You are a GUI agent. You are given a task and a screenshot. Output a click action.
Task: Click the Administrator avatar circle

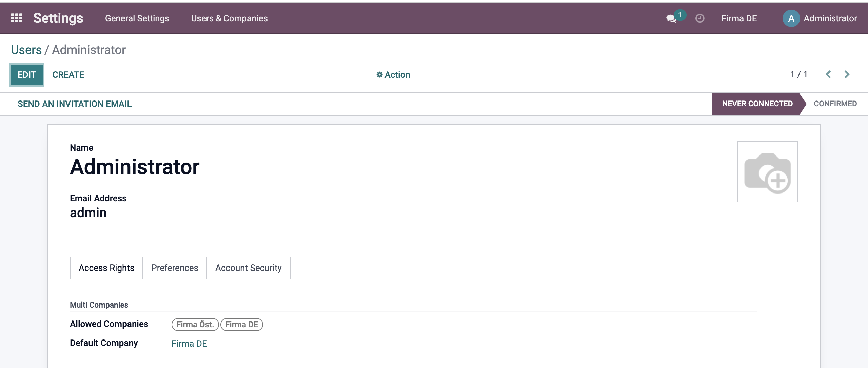tap(791, 18)
